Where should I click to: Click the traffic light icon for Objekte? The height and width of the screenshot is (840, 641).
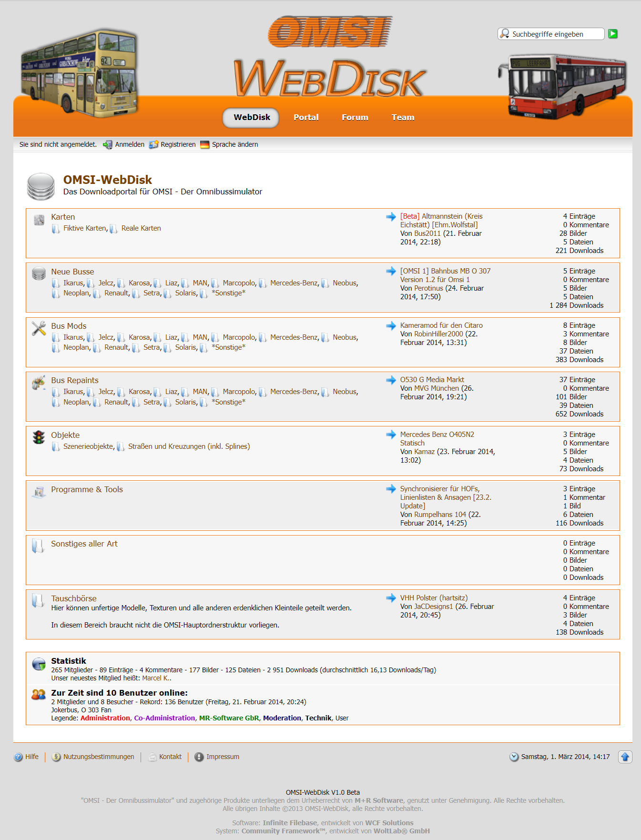(x=39, y=437)
